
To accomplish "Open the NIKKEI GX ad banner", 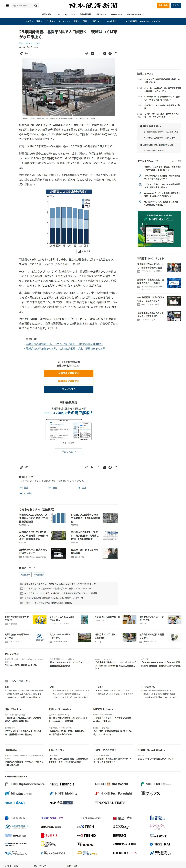I will pyautogui.click(x=159, y=229).
